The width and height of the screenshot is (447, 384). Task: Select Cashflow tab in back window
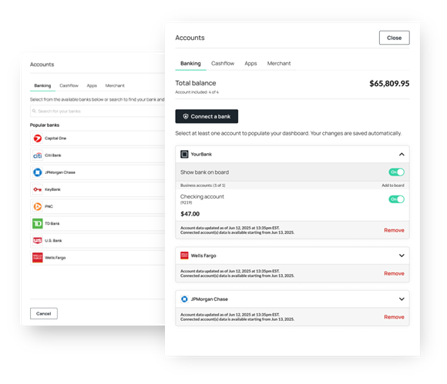click(x=69, y=86)
